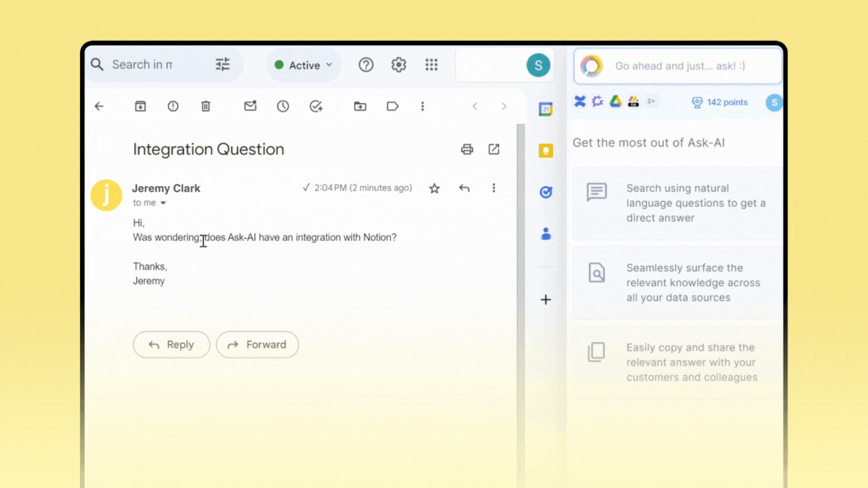Report this email as spam
868x488 pixels.
click(173, 106)
